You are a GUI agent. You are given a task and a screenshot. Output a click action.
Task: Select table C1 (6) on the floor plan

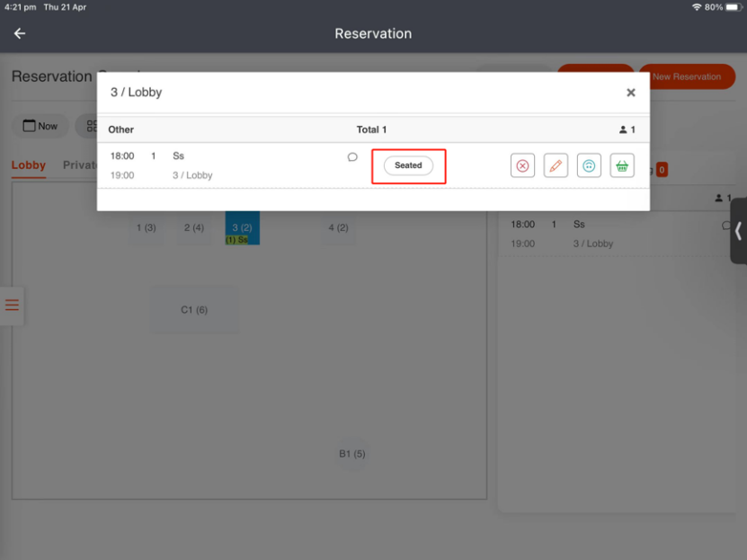(x=194, y=310)
